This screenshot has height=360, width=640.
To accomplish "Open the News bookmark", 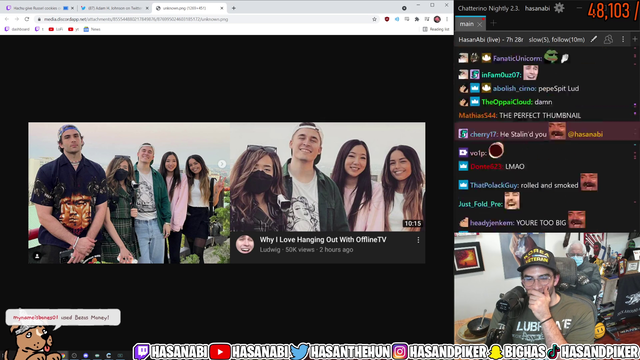I will (x=92, y=29).
